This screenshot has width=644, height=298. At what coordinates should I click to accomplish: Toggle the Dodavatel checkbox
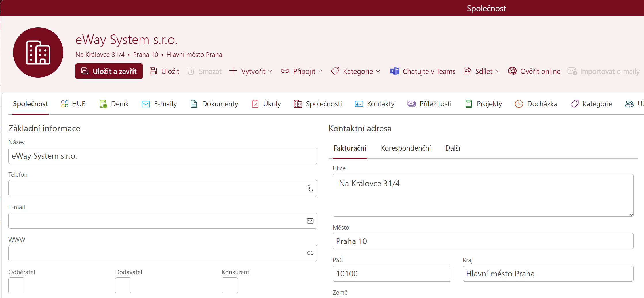pyautogui.click(x=123, y=285)
